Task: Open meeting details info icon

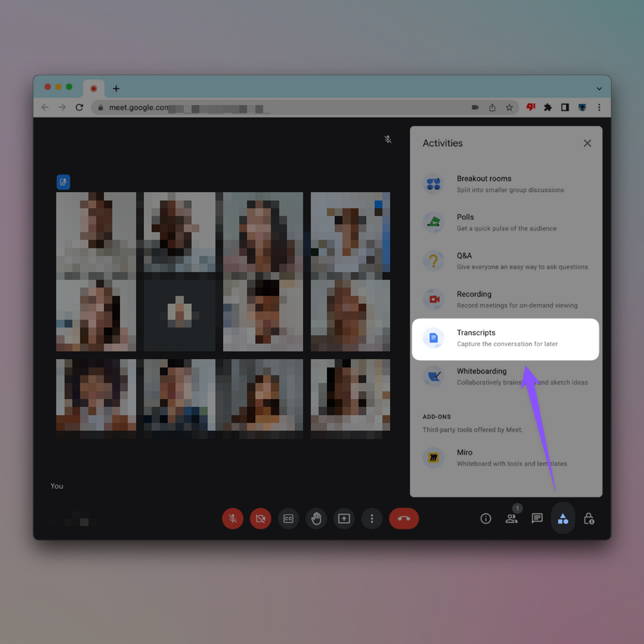Action: tap(486, 518)
